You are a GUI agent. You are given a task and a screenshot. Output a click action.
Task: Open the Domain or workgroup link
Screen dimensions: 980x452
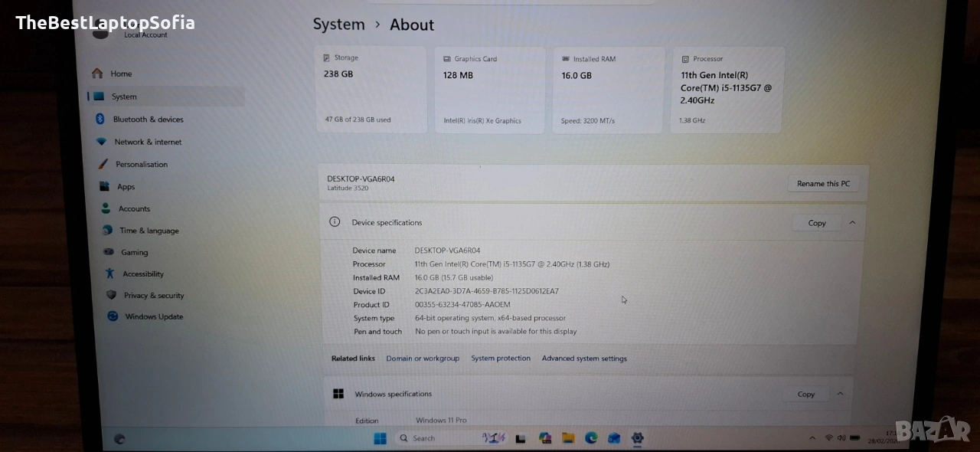tap(423, 359)
